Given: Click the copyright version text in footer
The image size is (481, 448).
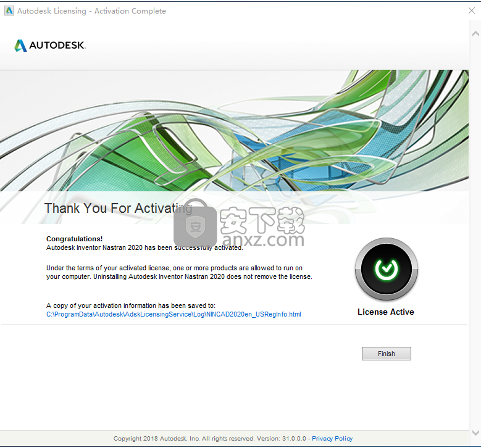Looking at the screenshot, I should point(210,439).
